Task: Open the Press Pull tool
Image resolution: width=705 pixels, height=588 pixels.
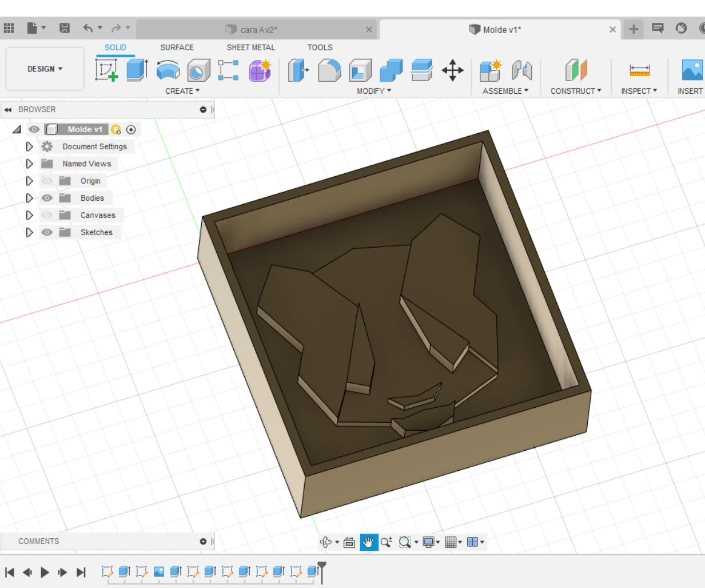Action: (x=298, y=69)
